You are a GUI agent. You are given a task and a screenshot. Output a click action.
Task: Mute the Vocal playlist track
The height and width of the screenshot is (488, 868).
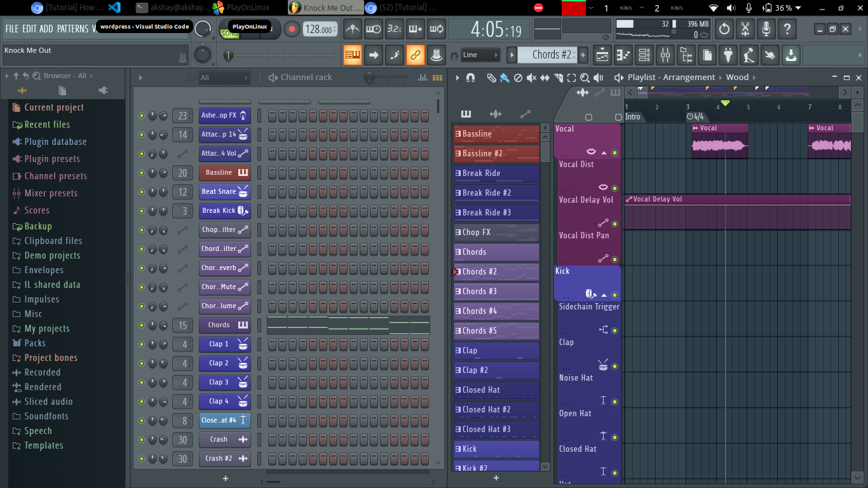tap(614, 152)
